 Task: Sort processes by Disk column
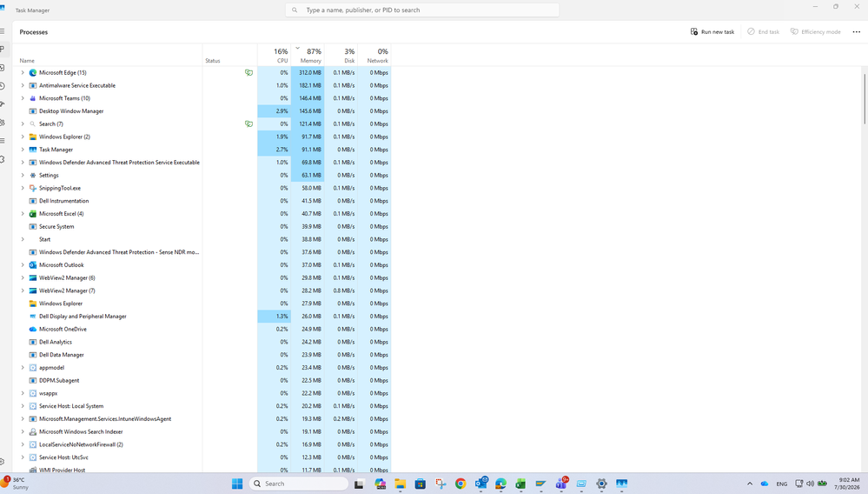pyautogui.click(x=341, y=56)
